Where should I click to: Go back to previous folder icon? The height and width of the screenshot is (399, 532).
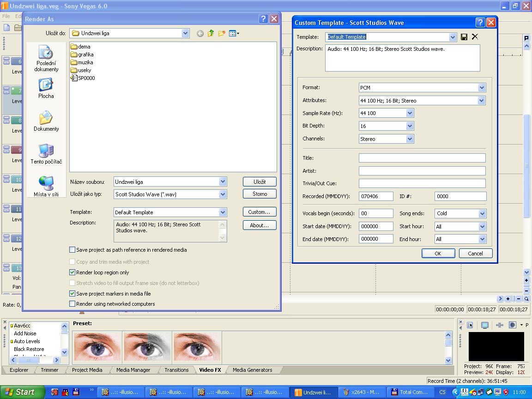tap(200, 33)
